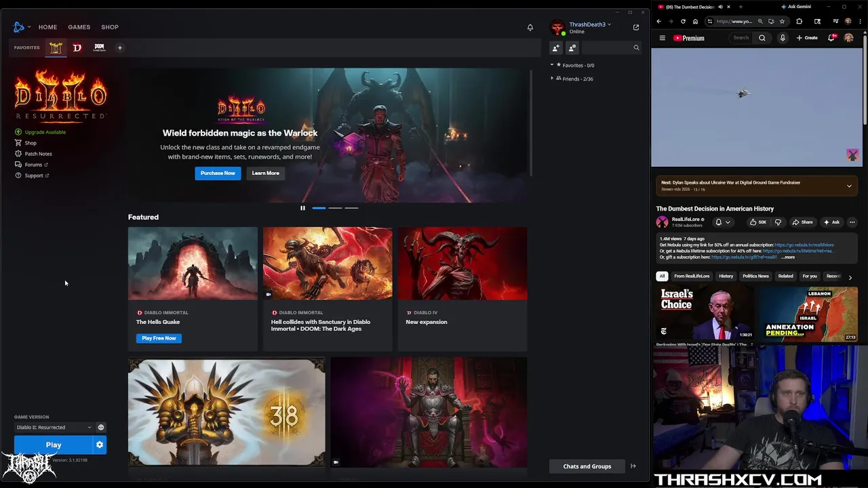Click the YouTube search magnifier button
The image size is (868, 488).
point(762,38)
